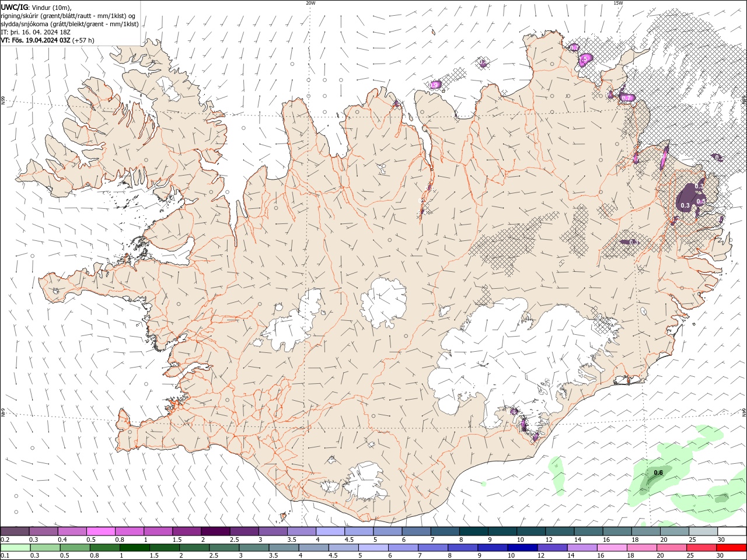Click the valid time 'VT: Fös. 19.04.2024 03Z'
Screen dimensions: 747x560
click(x=36, y=40)
